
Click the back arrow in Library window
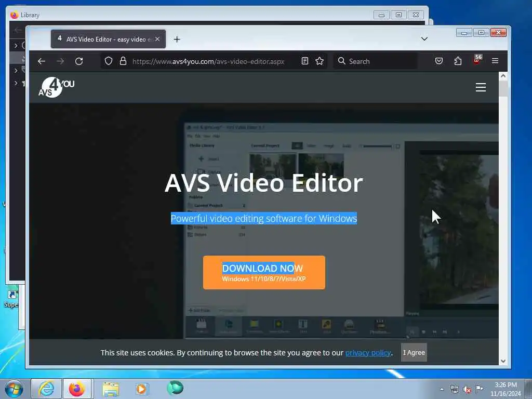(18, 30)
